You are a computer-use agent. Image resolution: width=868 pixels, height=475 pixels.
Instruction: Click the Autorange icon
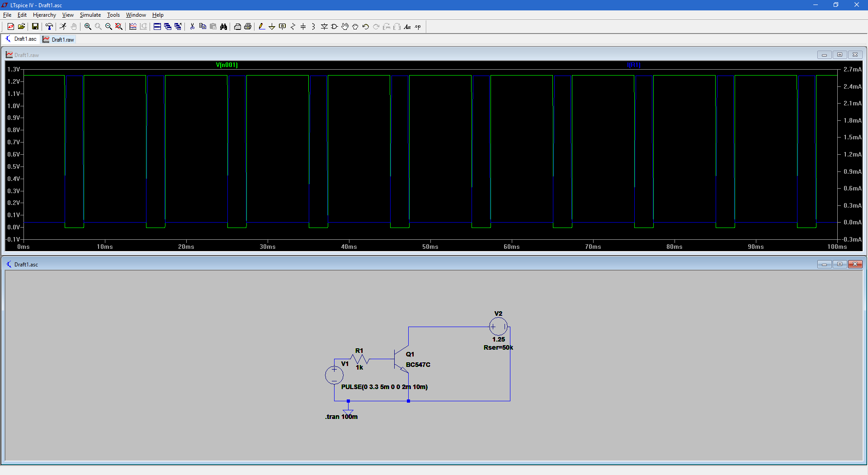[x=143, y=27]
